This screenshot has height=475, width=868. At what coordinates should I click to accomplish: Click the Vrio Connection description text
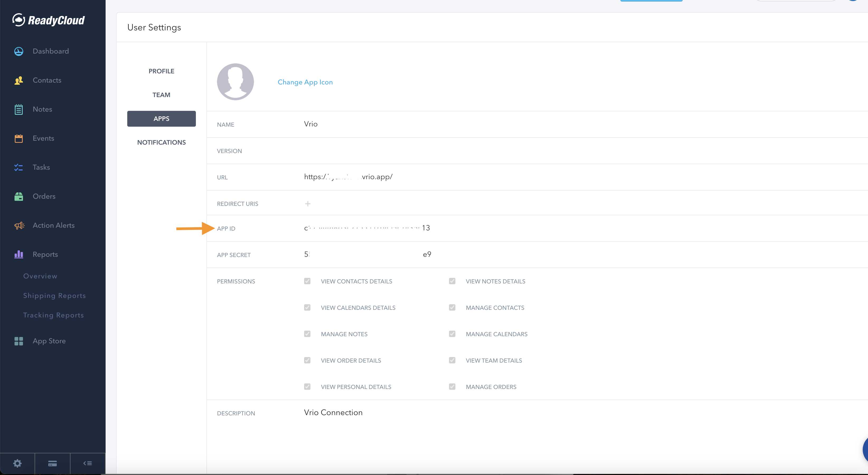pos(333,413)
